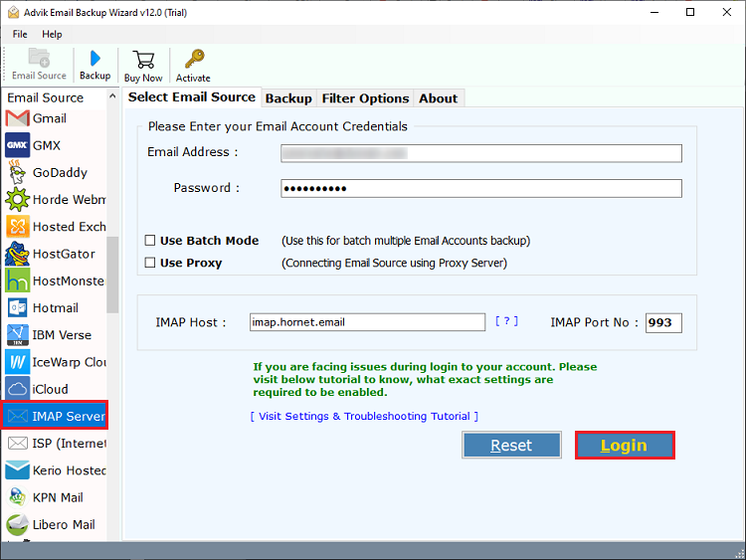
Task: Select the GMX icon in source list
Action: coord(18,145)
